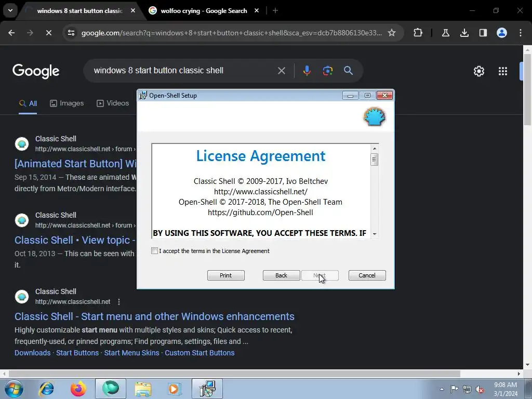Cancel the Open-Shell Setup installer
Screen dimensions: 532x399
367,275
